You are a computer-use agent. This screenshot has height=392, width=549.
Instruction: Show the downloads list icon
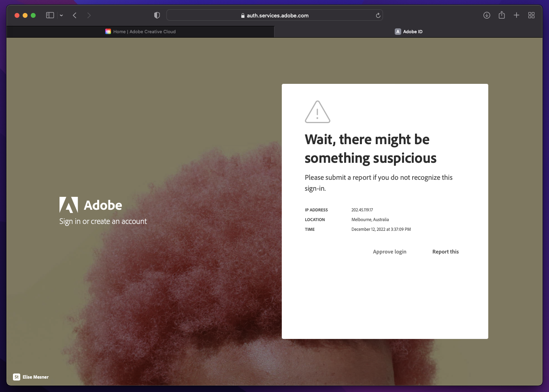(x=487, y=15)
